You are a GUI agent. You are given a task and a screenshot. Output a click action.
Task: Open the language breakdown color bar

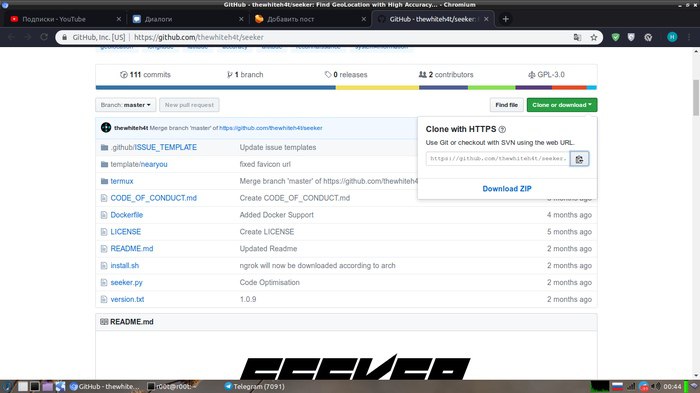pyautogui.click(x=346, y=88)
